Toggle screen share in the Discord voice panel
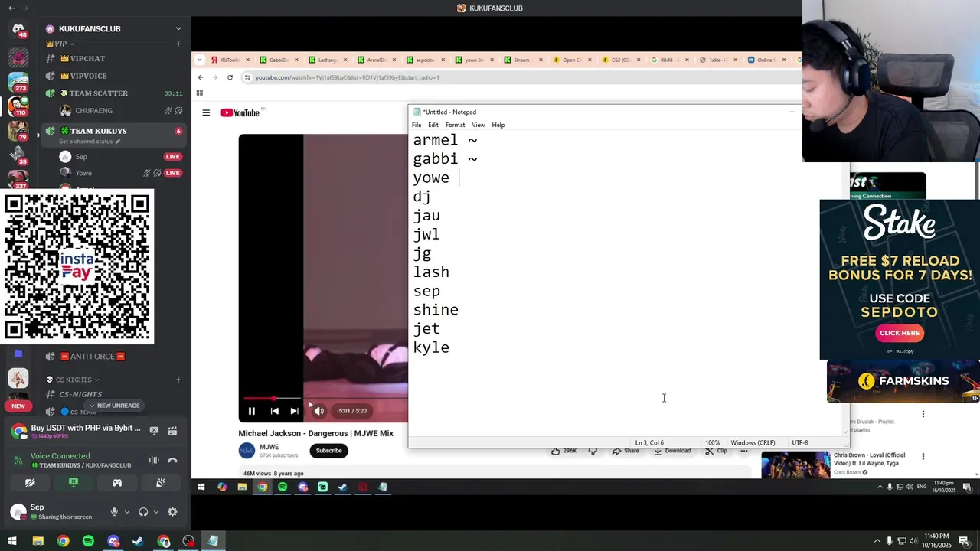 pos(73,483)
